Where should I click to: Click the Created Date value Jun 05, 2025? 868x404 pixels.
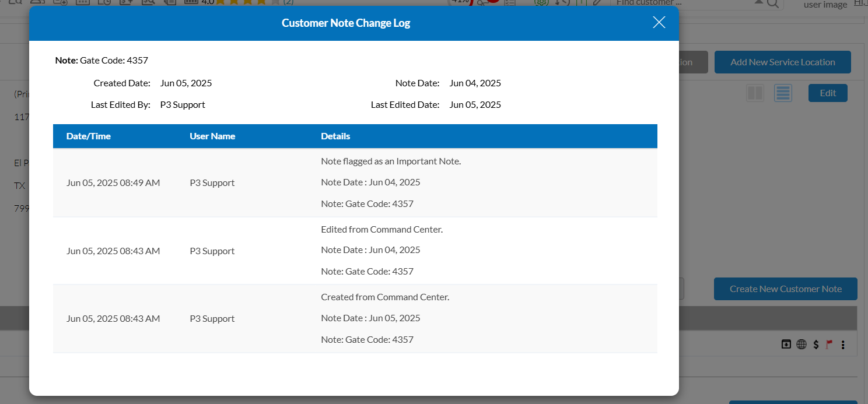point(186,83)
